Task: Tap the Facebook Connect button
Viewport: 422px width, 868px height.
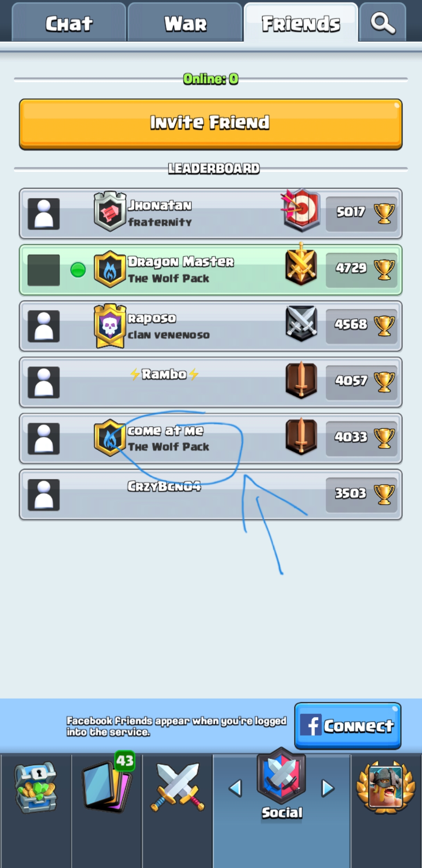Action: 348,726
